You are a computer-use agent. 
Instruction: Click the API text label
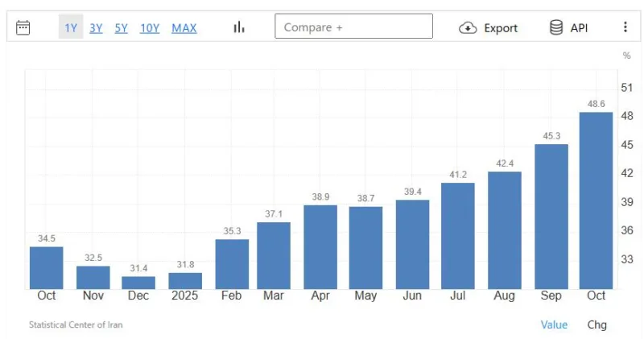click(x=579, y=28)
